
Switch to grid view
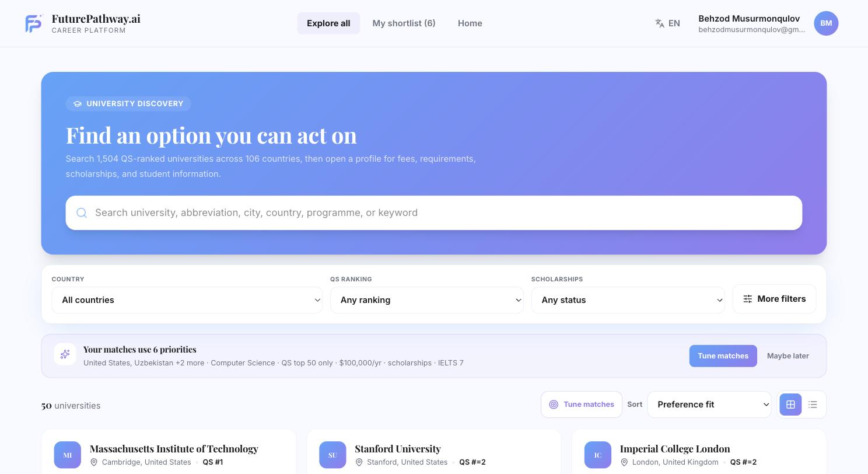pos(790,405)
